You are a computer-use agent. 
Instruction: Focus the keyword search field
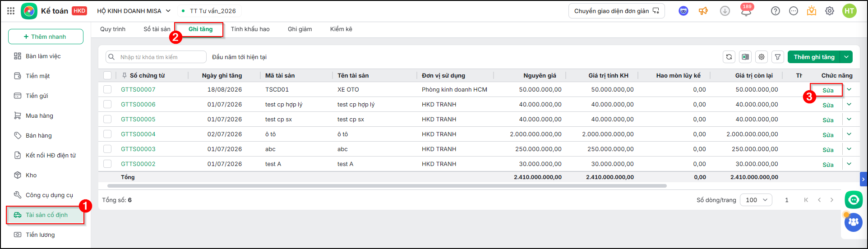[x=156, y=57]
